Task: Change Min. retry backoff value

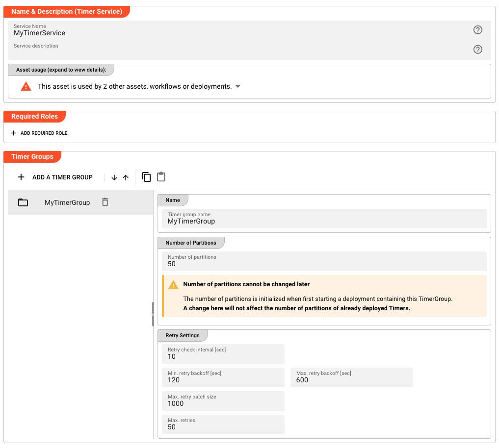Action: coord(223,380)
